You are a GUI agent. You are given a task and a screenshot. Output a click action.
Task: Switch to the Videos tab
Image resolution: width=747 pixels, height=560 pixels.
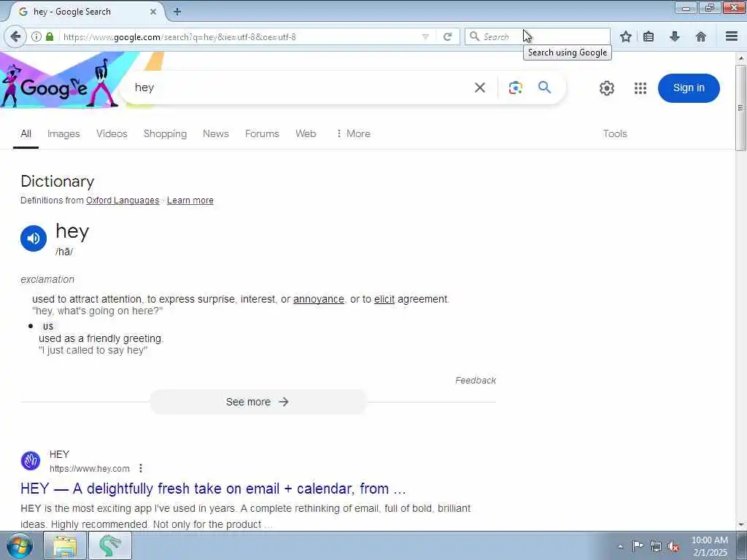pos(112,134)
